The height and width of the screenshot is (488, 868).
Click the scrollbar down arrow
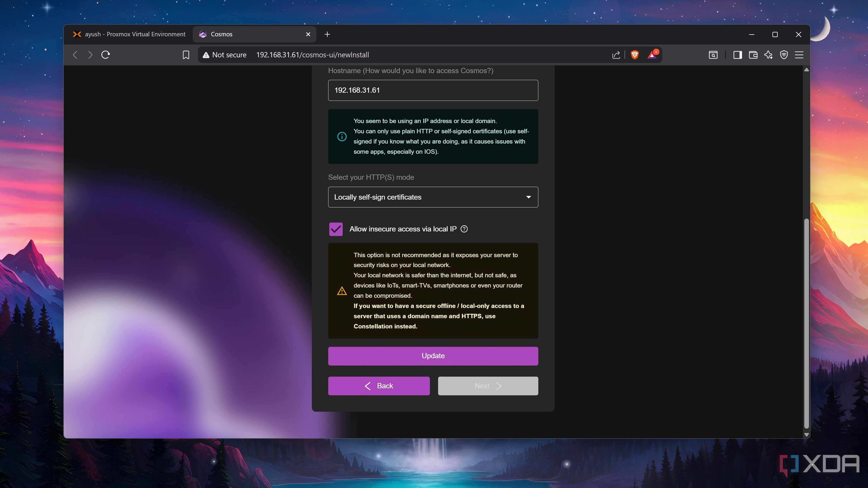coord(806,435)
